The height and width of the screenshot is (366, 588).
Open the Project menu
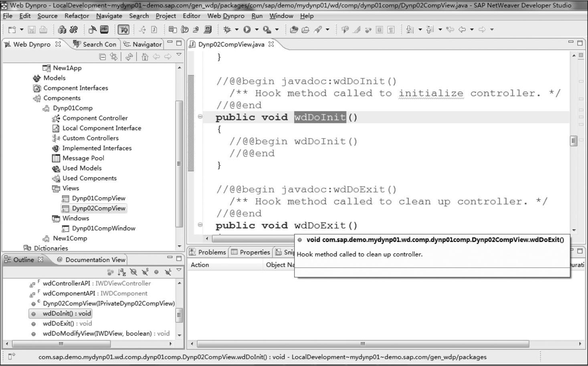pyautogui.click(x=166, y=16)
